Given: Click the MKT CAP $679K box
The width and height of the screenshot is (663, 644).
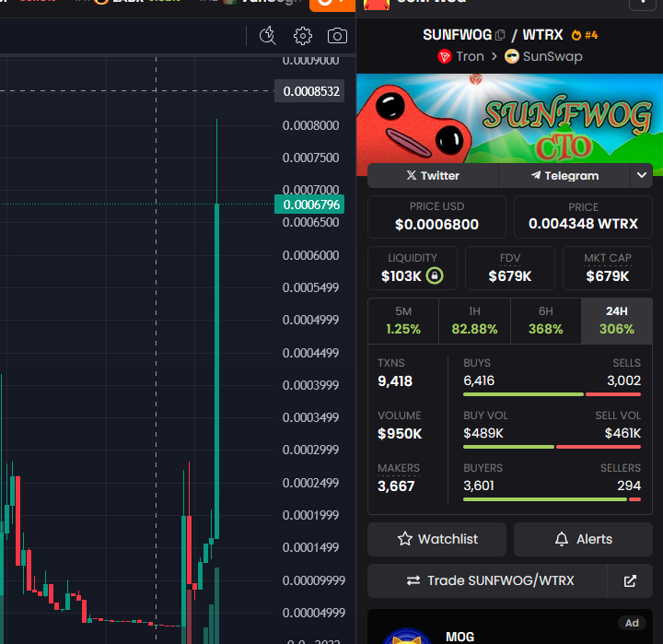Looking at the screenshot, I should tap(608, 268).
